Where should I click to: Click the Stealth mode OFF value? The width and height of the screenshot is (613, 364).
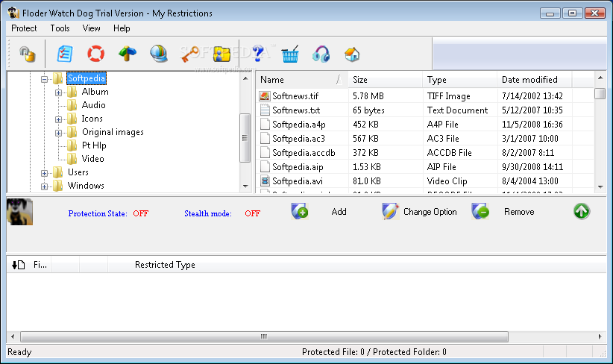pos(252,213)
